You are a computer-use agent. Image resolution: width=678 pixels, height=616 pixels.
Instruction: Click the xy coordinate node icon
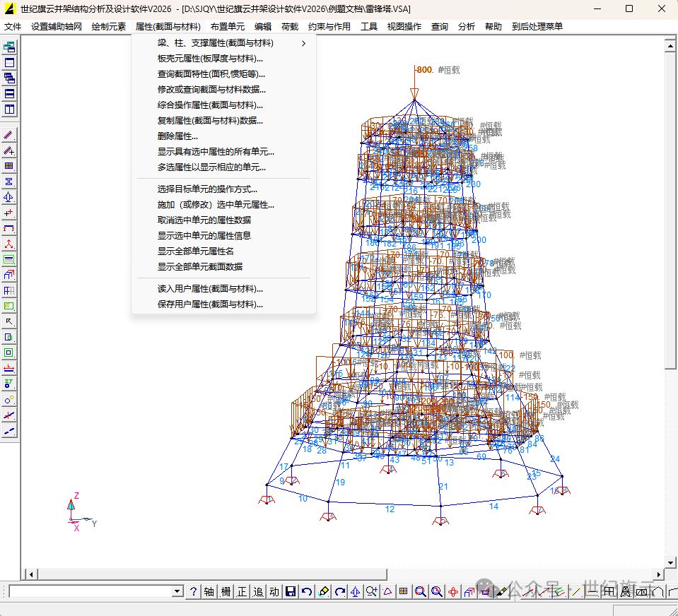[x=9, y=384]
